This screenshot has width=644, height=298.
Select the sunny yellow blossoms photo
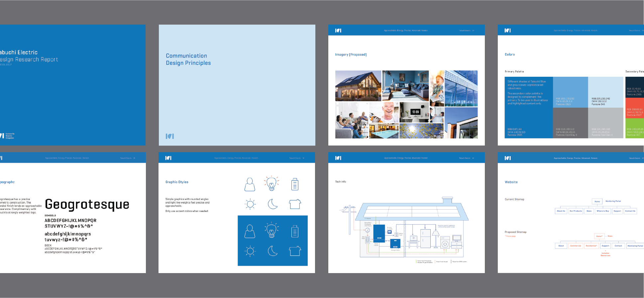coord(421,131)
